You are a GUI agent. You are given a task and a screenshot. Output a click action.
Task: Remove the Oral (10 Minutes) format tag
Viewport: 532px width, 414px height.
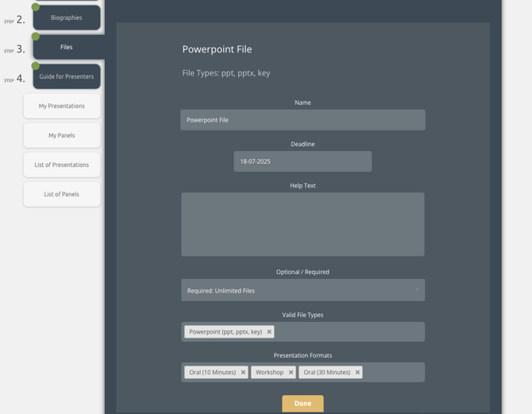coord(243,373)
